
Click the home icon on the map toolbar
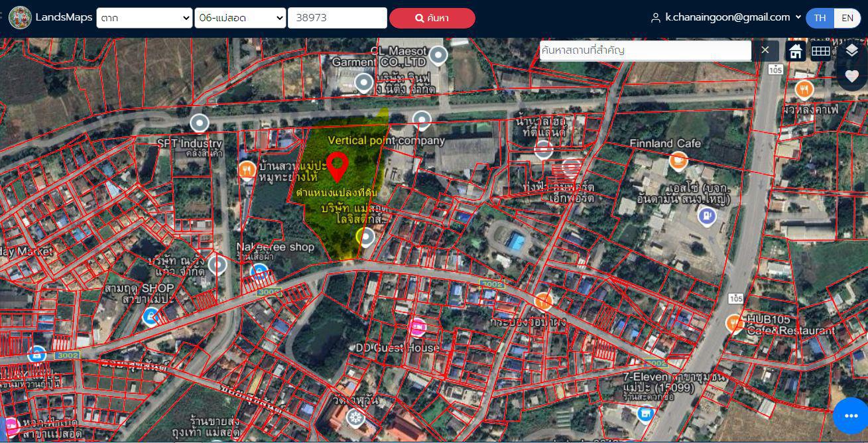pyautogui.click(x=796, y=51)
